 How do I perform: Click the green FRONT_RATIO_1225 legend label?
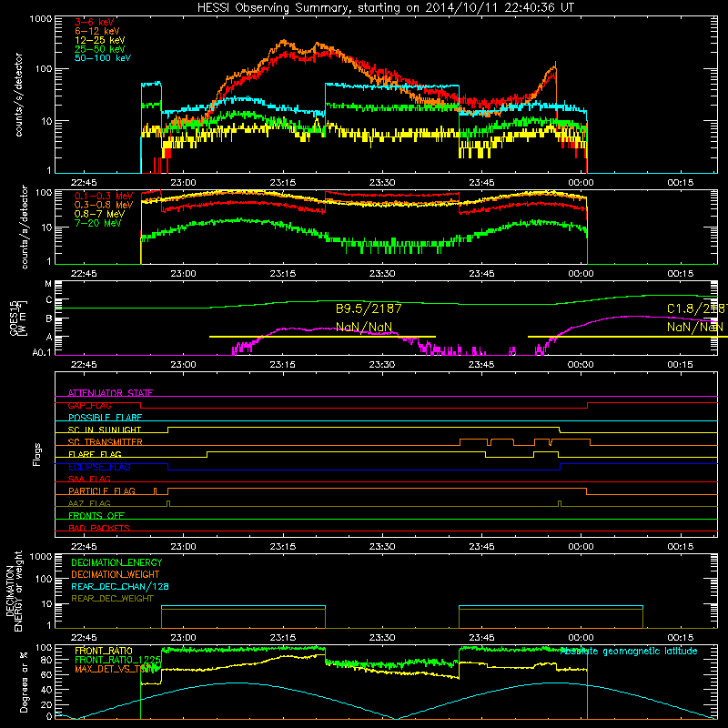point(118,660)
